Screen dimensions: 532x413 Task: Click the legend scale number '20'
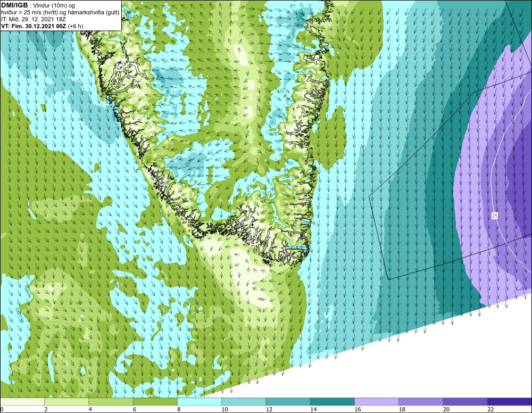(x=446, y=409)
